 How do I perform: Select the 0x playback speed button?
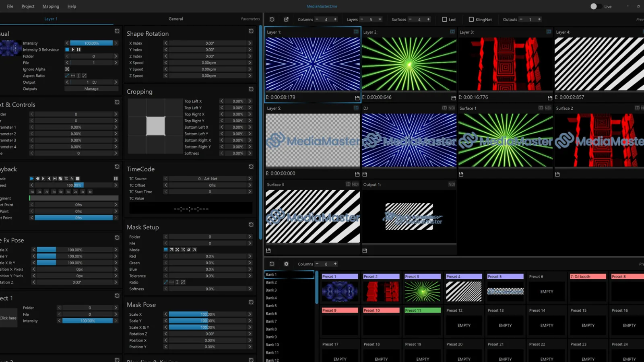pos(61,192)
